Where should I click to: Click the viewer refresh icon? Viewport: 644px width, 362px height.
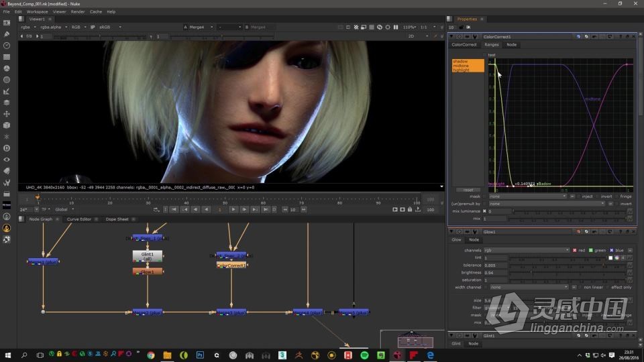click(x=380, y=27)
